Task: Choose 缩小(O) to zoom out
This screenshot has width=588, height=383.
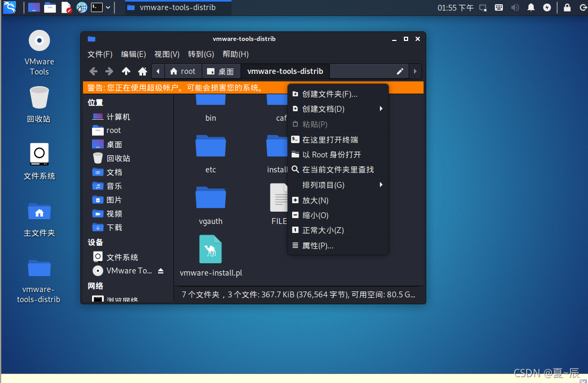Action: [x=338, y=215]
